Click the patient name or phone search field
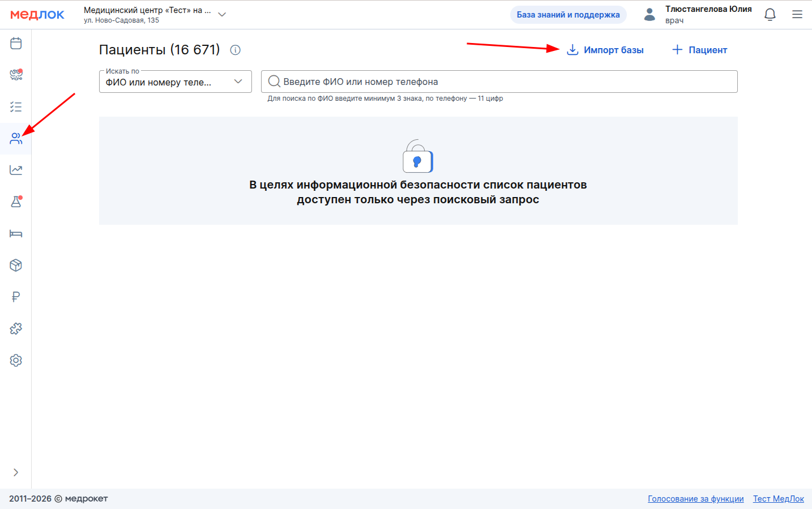 [498, 82]
